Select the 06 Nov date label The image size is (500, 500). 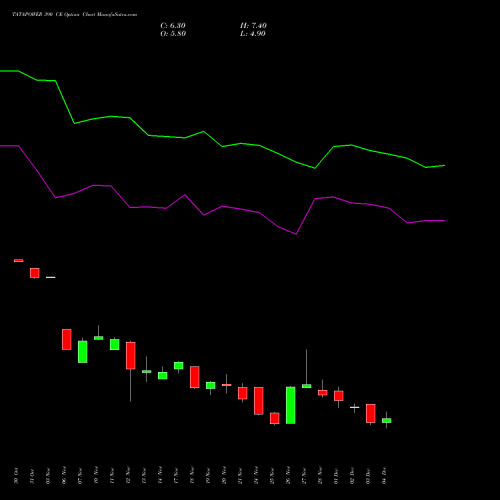[64, 476]
